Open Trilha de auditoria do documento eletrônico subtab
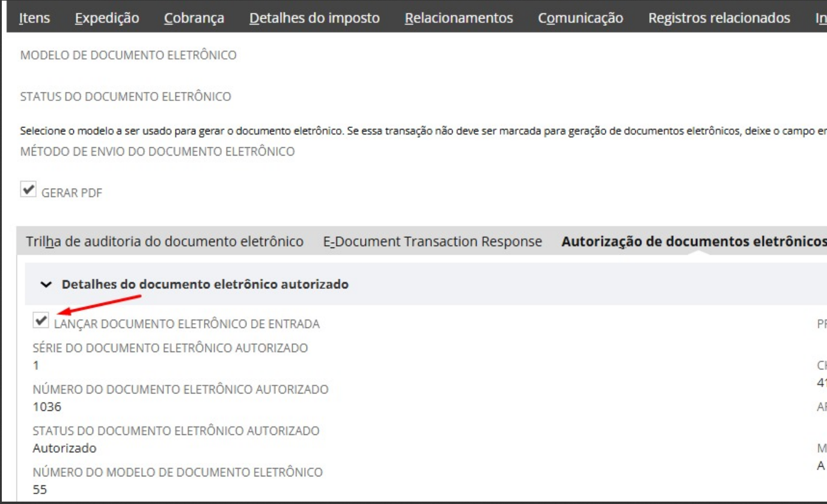This screenshot has width=827, height=504. point(165,241)
